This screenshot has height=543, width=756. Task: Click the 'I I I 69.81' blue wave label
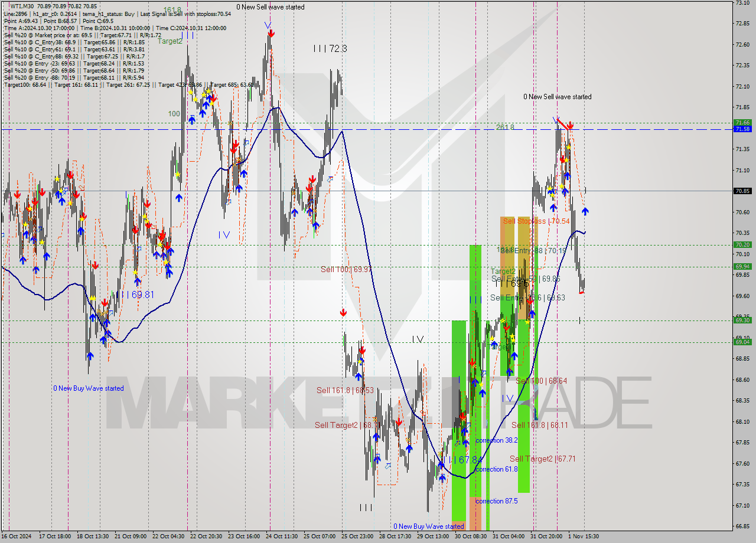[x=135, y=294]
